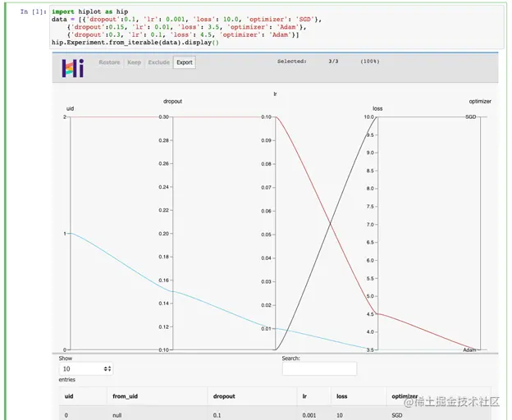Click the import hiplot code line
The height and width of the screenshot is (420, 512).
[89, 11]
